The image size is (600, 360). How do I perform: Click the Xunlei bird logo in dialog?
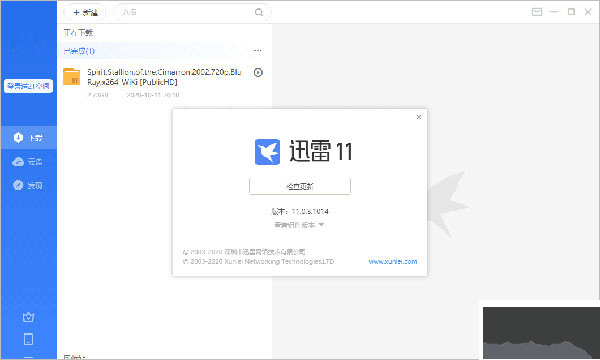(x=267, y=152)
